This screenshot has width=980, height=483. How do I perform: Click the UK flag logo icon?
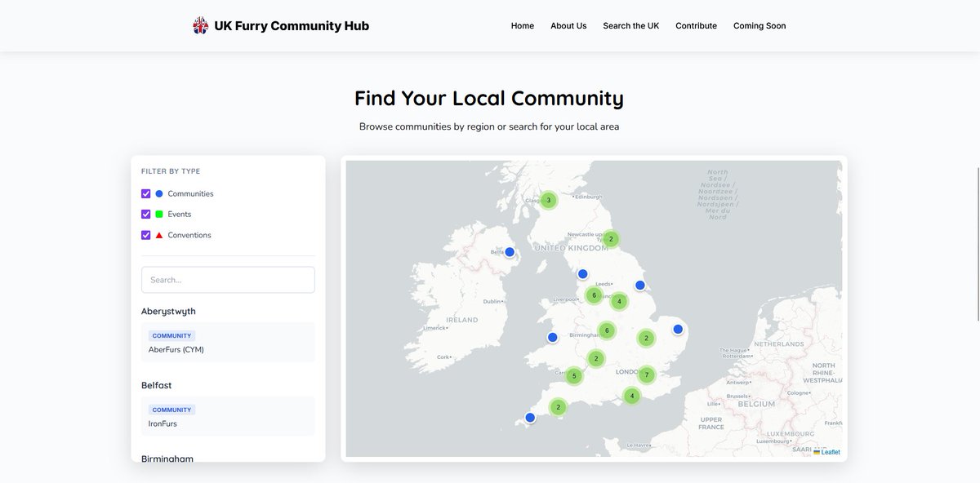click(x=200, y=25)
